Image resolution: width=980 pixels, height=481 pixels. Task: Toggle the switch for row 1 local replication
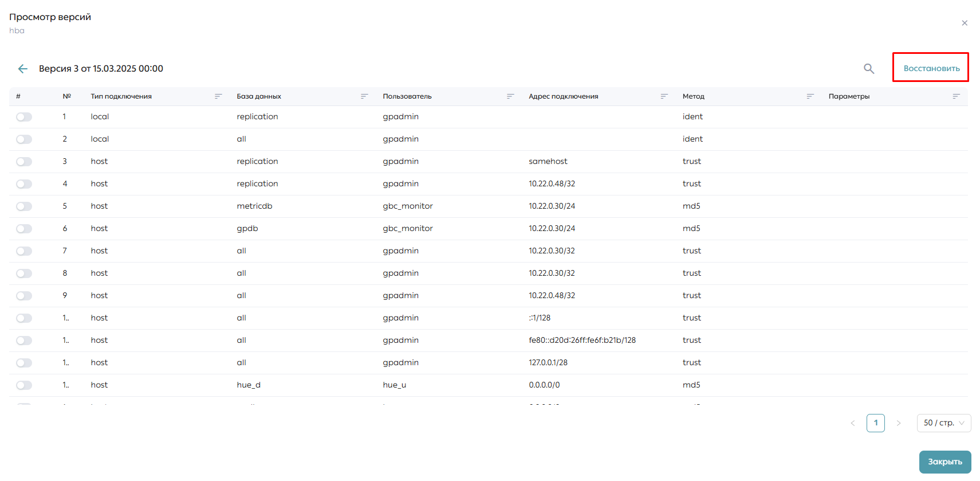click(x=24, y=117)
